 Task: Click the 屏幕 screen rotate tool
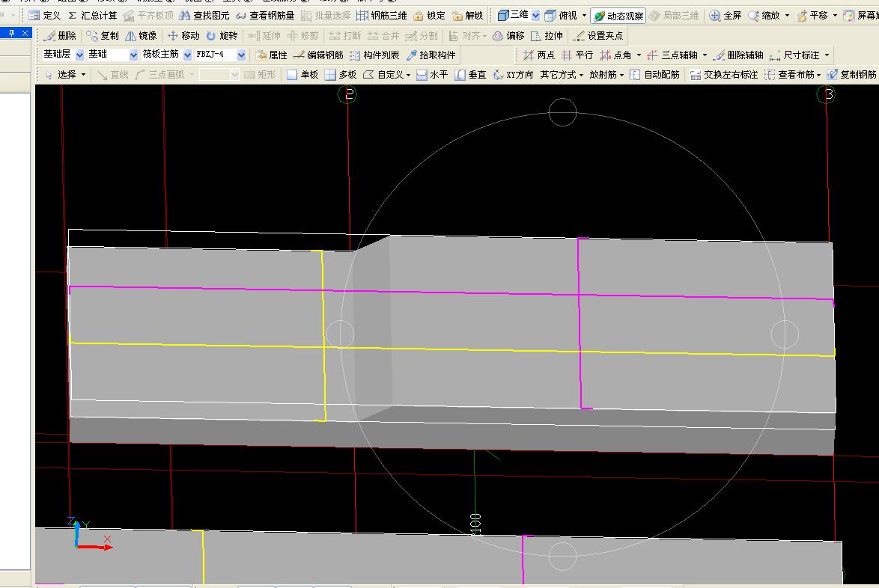(862, 16)
